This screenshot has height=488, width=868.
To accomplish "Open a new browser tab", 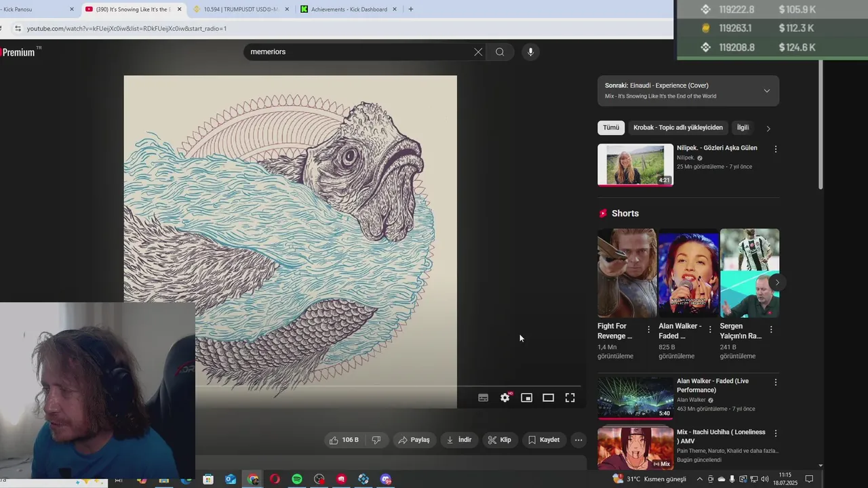I will click(410, 9).
